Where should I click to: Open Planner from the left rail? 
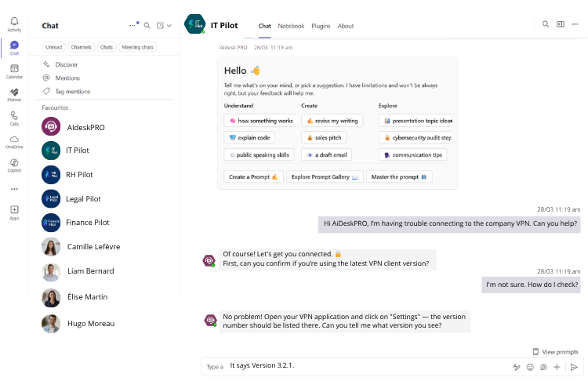coord(14,95)
